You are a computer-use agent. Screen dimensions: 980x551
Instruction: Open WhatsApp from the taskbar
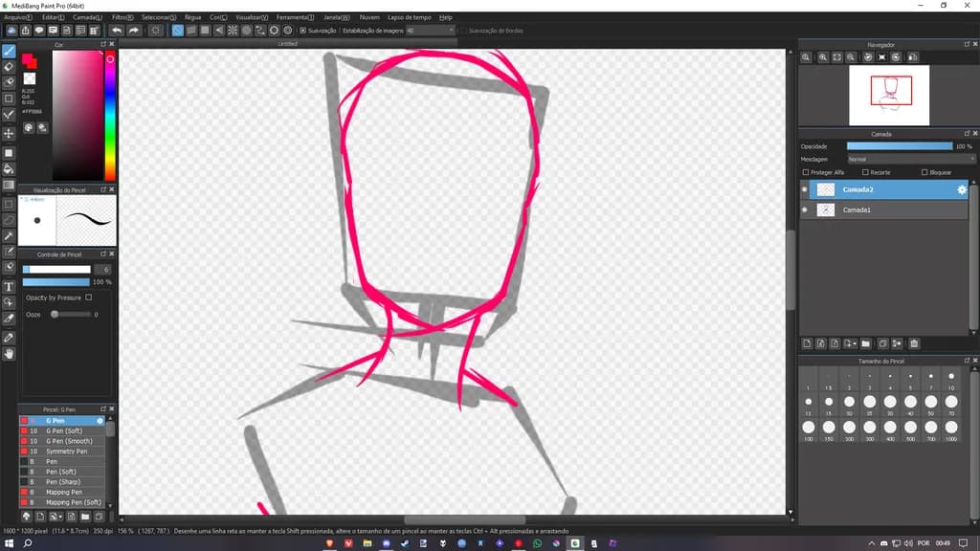click(x=537, y=543)
